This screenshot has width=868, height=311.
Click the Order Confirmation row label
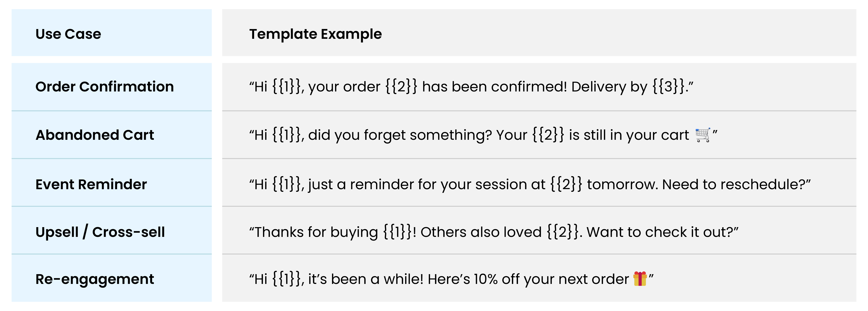point(104,86)
